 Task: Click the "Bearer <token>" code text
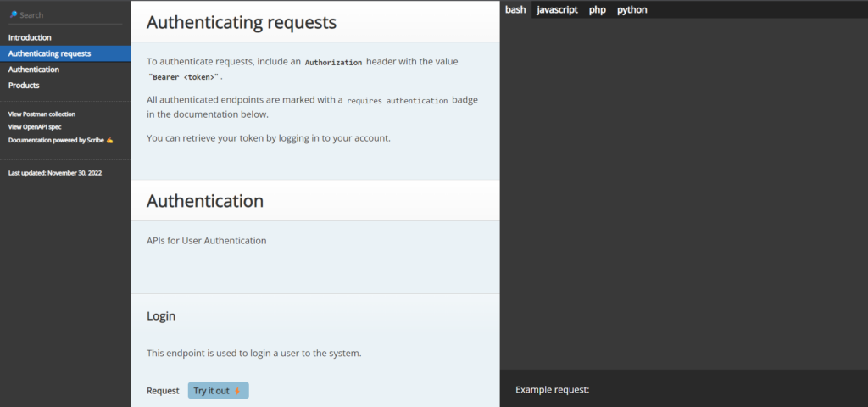click(184, 77)
